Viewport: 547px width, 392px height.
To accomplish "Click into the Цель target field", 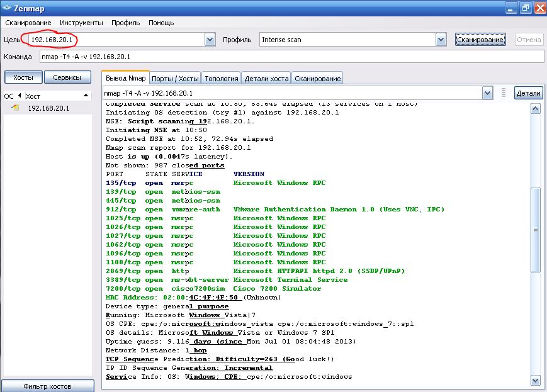I will [x=117, y=40].
